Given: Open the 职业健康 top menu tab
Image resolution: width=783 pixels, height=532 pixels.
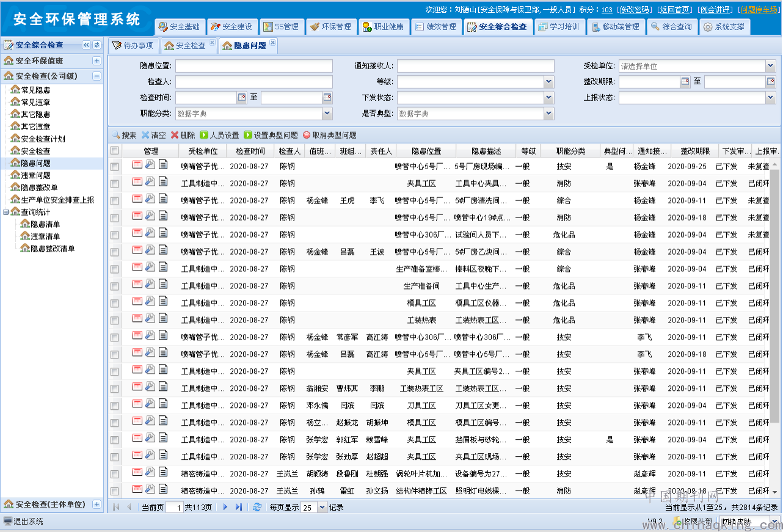Looking at the screenshot, I should 383,27.
